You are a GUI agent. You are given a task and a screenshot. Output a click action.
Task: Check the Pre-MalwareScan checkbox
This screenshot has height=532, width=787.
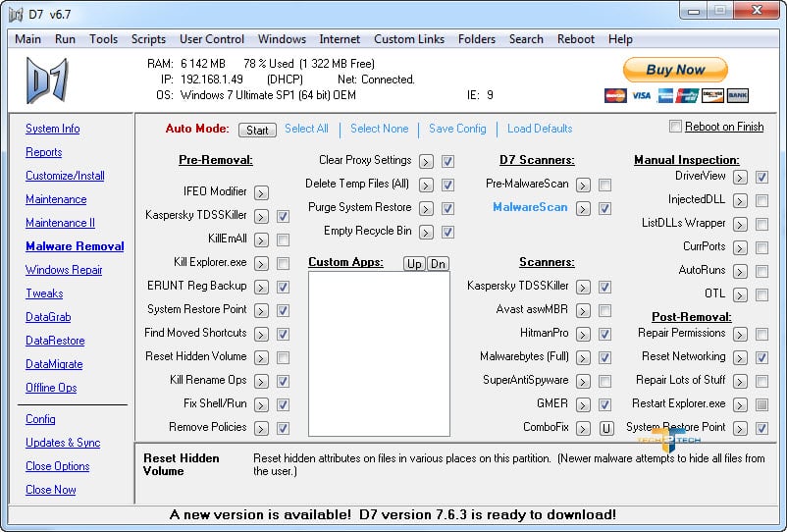(x=605, y=186)
